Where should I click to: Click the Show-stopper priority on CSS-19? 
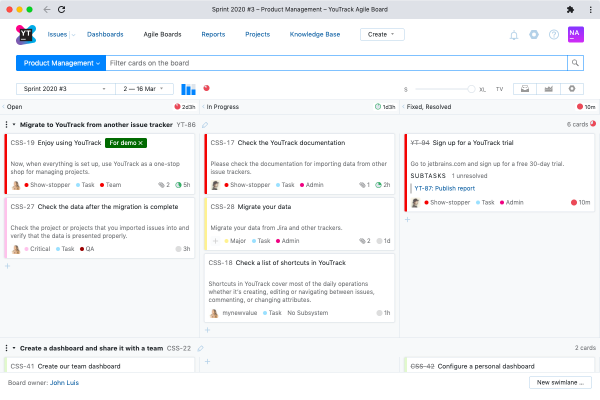47,185
